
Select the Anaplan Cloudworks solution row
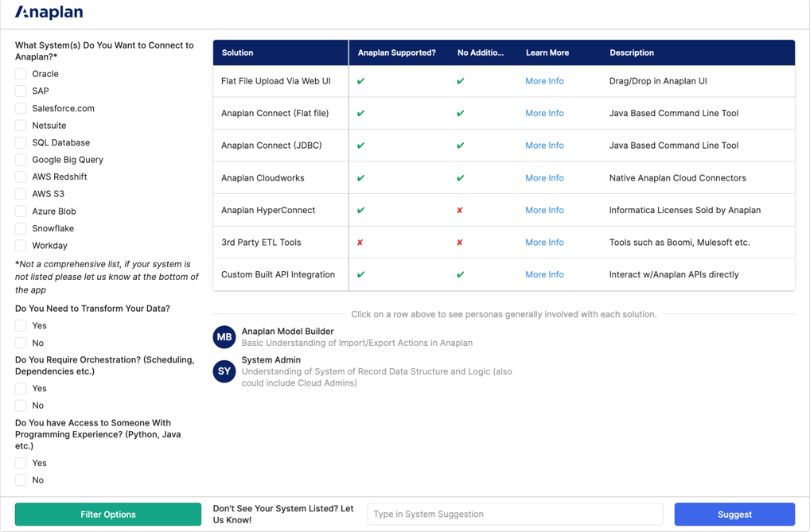coord(504,178)
